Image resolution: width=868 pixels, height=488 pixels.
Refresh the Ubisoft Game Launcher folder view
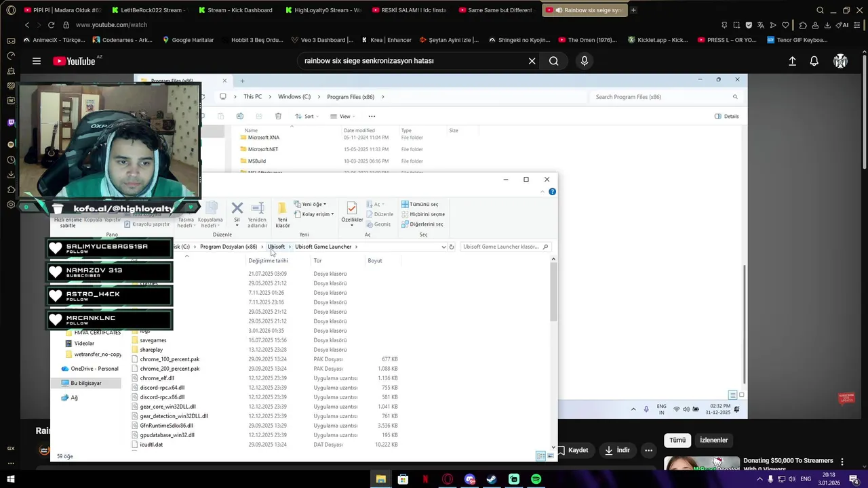(452, 247)
